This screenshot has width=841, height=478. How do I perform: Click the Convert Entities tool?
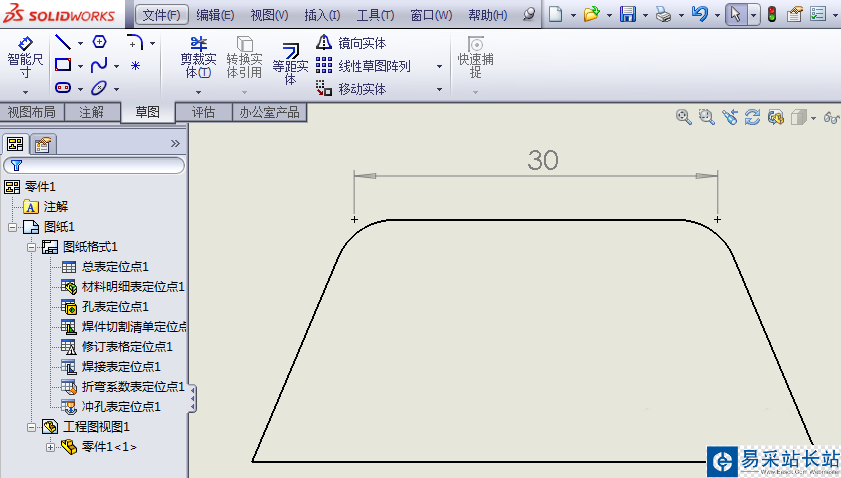point(244,58)
